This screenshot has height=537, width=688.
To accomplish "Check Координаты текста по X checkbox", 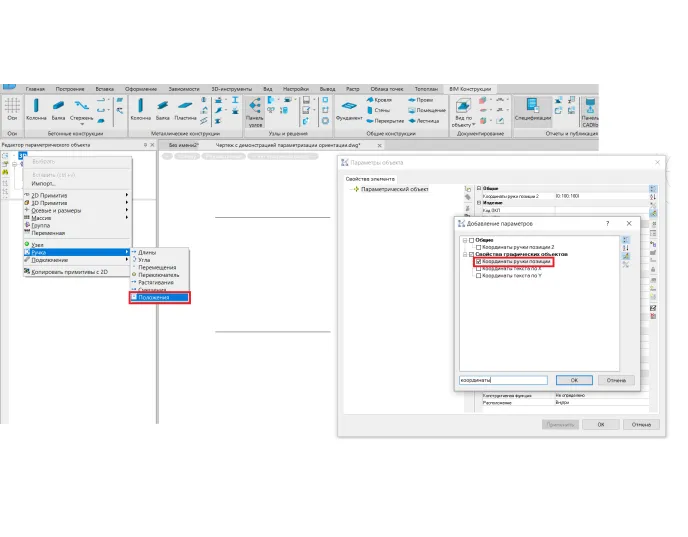I will (x=479, y=268).
